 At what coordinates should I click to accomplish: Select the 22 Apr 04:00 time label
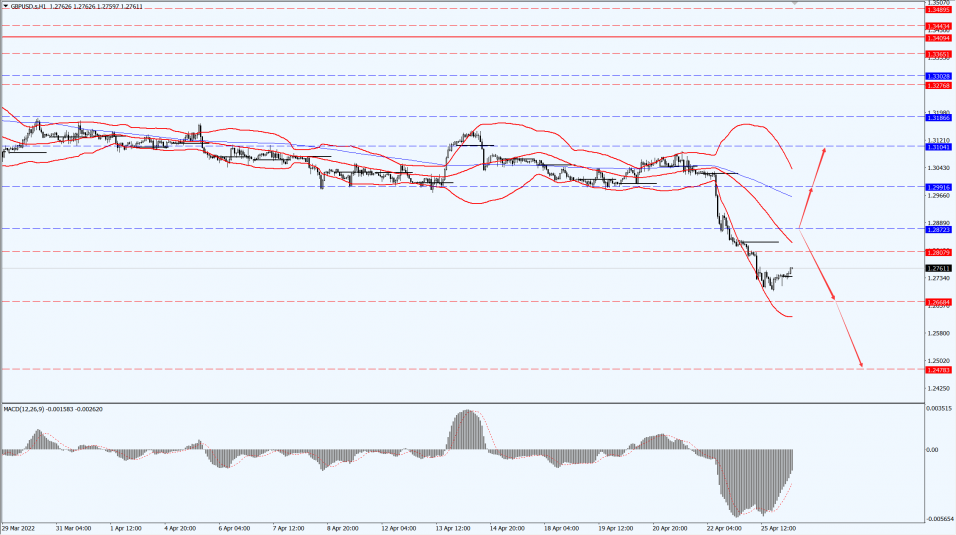click(724, 528)
